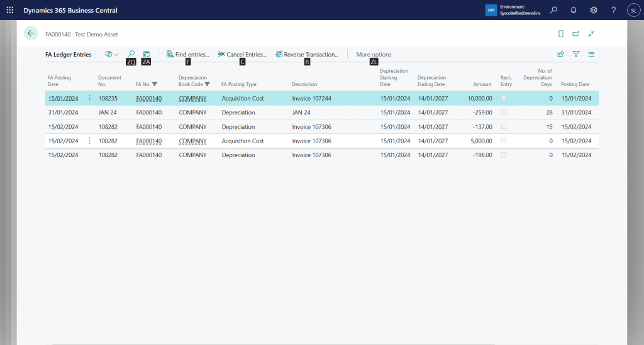Open the search magnifier in the ledger toolbar
The width and height of the screenshot is (644, 345).
pos(131,55)
